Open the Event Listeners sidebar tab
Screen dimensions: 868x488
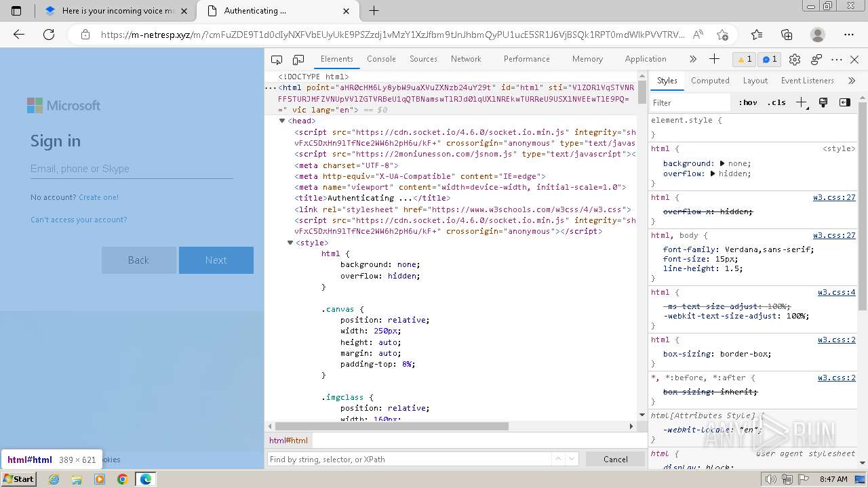tap(807, 80)
